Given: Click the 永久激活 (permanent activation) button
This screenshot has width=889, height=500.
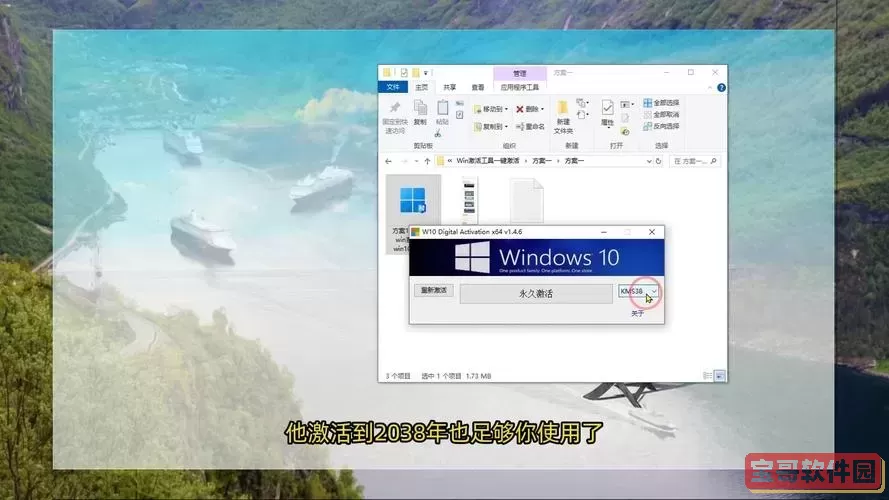Looking at the screenshot, I should pos(536,294).
